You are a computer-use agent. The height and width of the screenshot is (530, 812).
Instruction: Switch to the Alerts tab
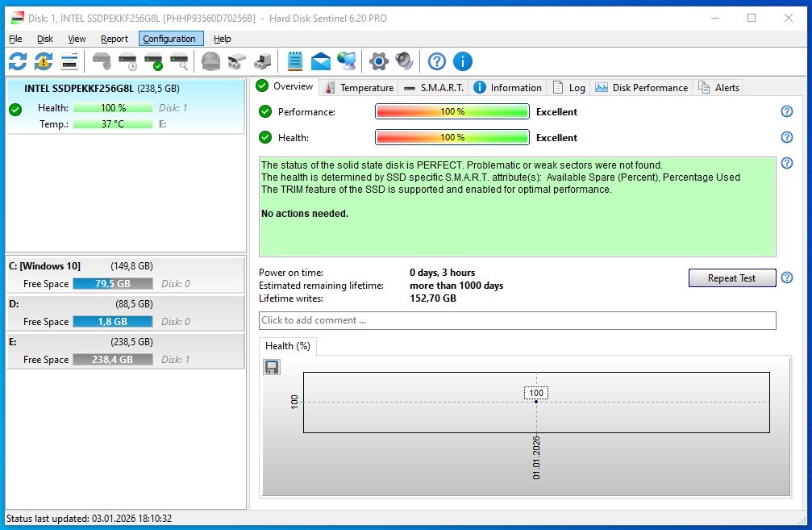[718, 88]
